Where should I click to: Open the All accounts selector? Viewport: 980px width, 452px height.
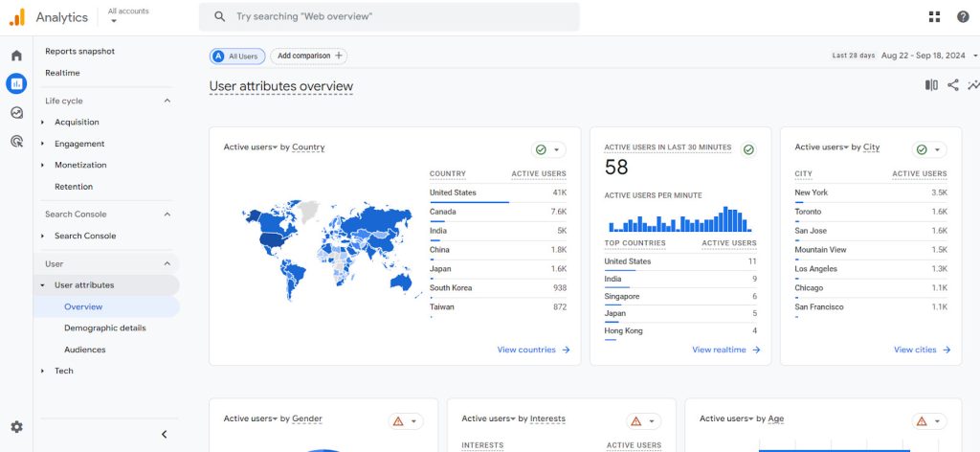coord(128,15)
